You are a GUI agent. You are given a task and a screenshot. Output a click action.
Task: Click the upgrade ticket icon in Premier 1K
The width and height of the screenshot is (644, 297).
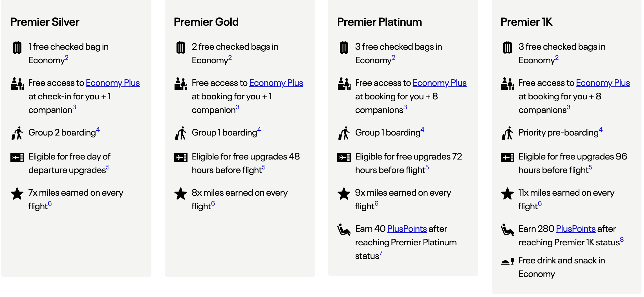[x=507, y=157]
